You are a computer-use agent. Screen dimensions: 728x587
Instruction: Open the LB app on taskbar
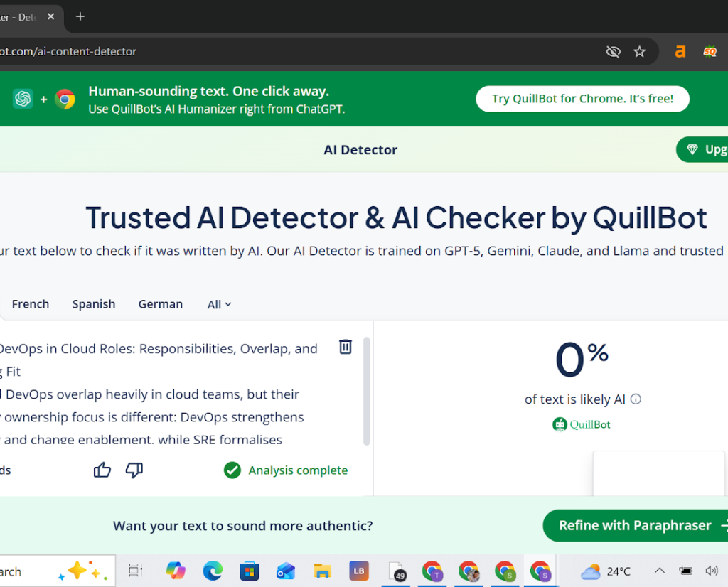(x=359, y=571)
